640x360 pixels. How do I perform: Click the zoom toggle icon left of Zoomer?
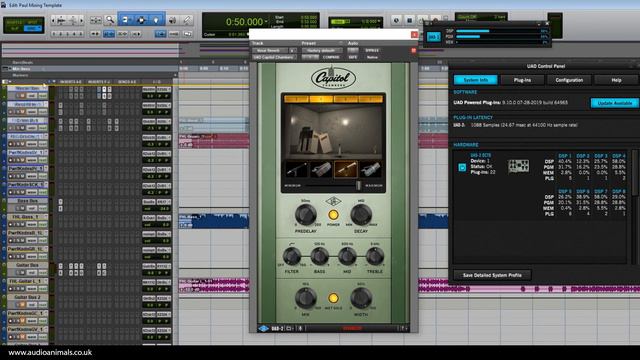coord(96,20)
